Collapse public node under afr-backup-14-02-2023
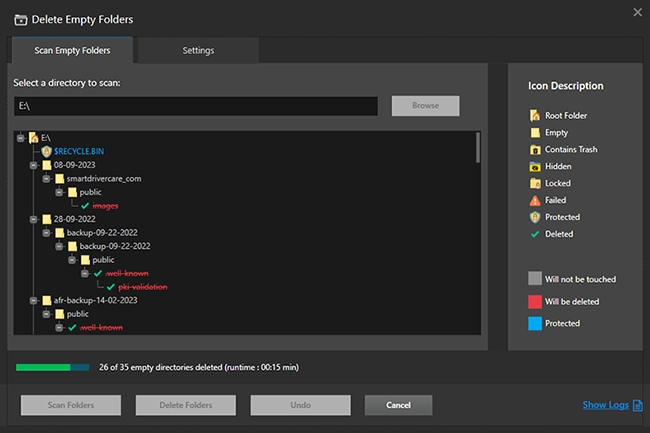650x433 pixels. coord(46,314)
